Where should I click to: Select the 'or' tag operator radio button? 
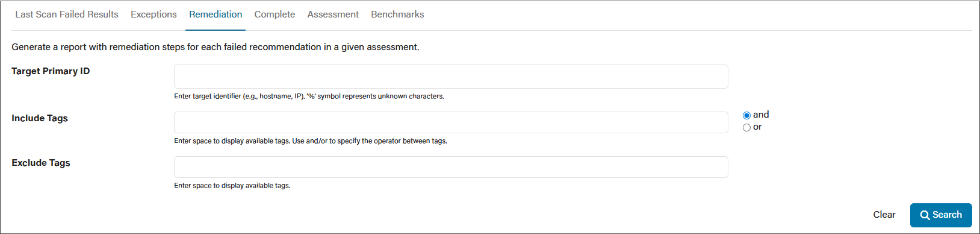[x=746, y=127]
